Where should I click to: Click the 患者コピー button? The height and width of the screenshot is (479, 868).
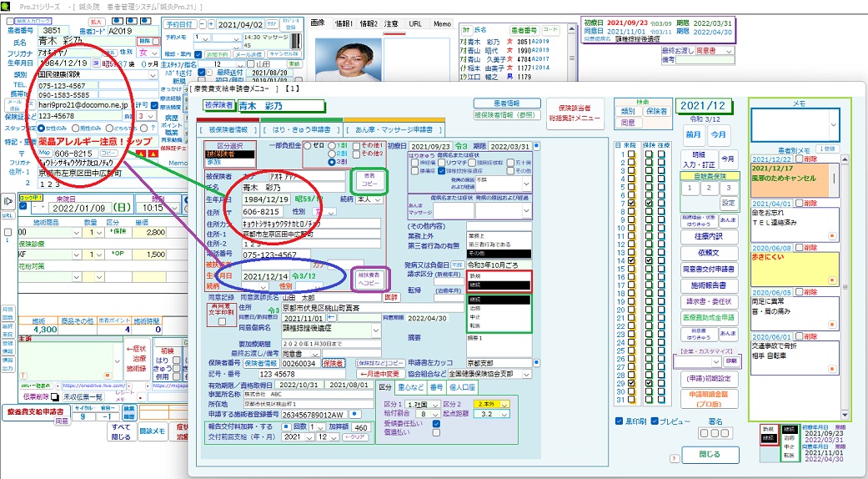pyautogui.click(x=369, y=179)
